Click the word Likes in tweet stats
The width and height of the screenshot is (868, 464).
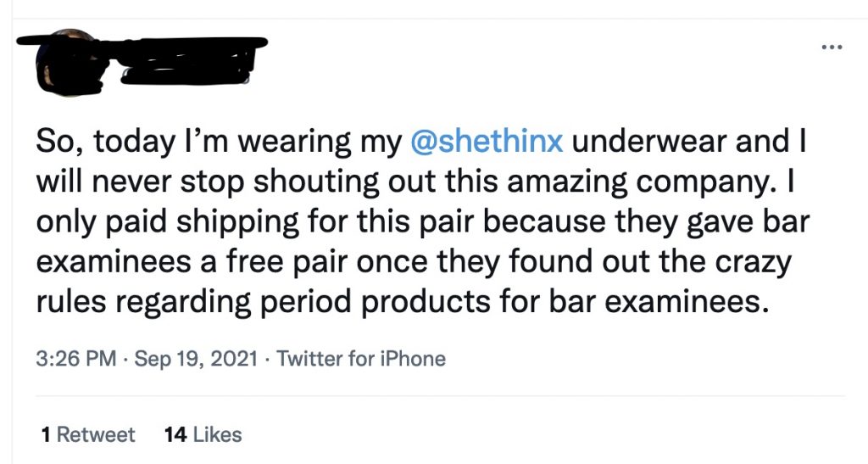[218, 434]
